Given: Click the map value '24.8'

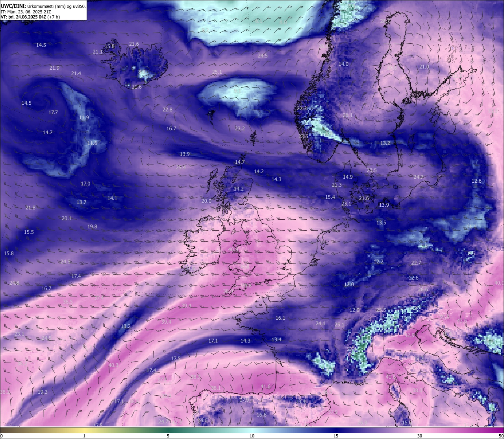Looking at the screenshot, I should (x=14, y=283).
